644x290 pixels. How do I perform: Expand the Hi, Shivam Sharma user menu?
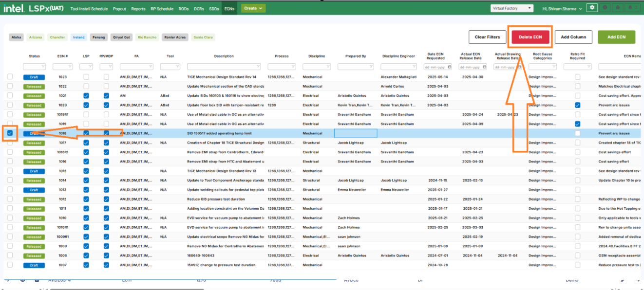pyautogui.click(x=562, y=9)
